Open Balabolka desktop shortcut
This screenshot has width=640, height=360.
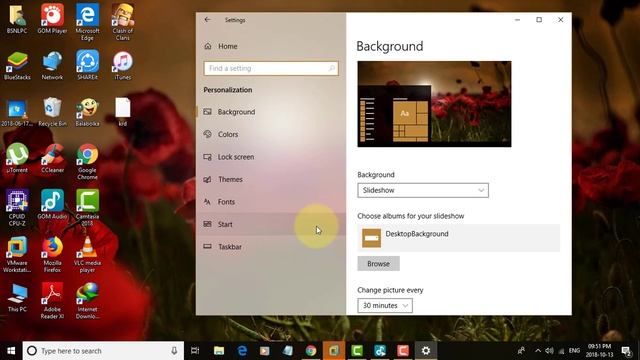coord(87,112)
